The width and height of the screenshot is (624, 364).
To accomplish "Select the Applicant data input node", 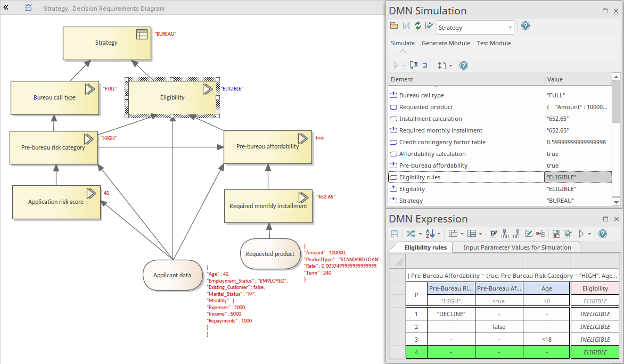I will point(171,275).
